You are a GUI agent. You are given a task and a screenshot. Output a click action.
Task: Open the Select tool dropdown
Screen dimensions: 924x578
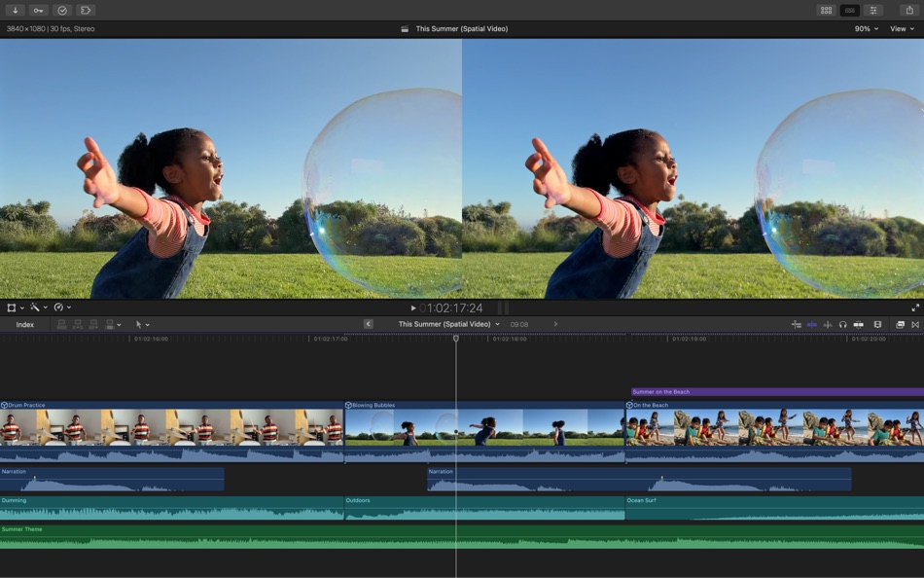142,324
